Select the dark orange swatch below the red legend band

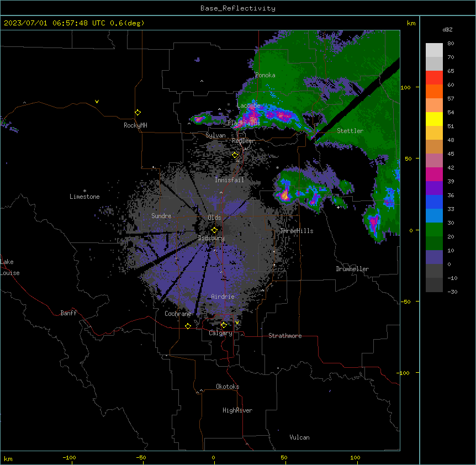(x=434, y=91)
